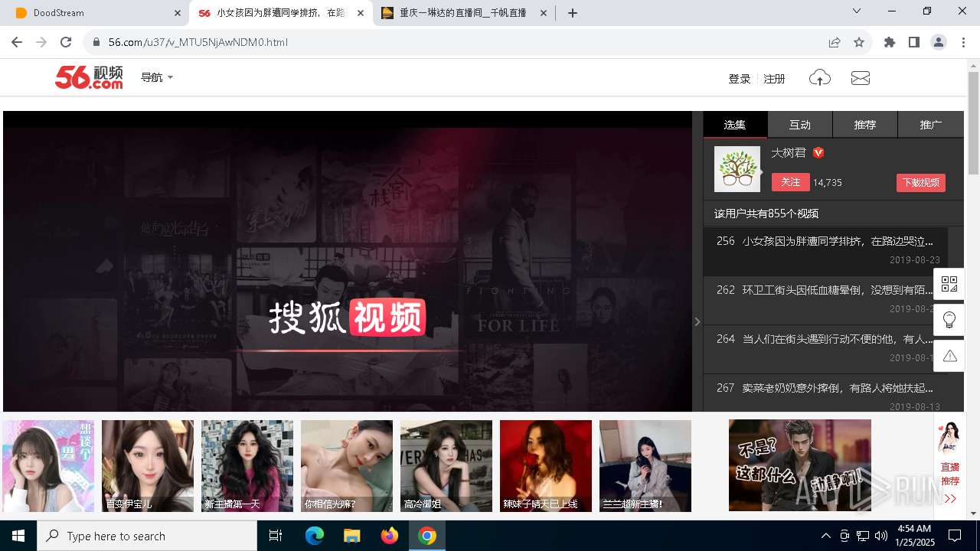Image resolution: width=980 pixels, height=551 pixels.
Task: Switch to the 选集 tab
Action: click(x=735, y=124)
